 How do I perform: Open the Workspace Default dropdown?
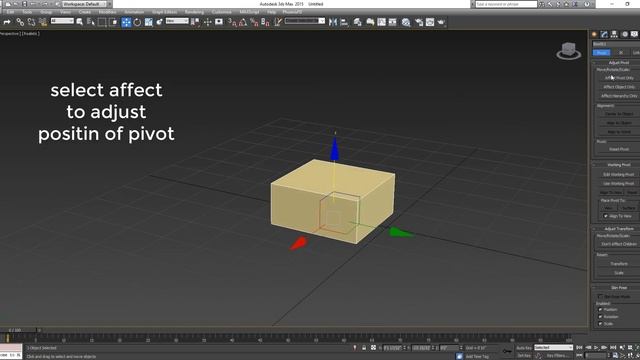[84, 4]
